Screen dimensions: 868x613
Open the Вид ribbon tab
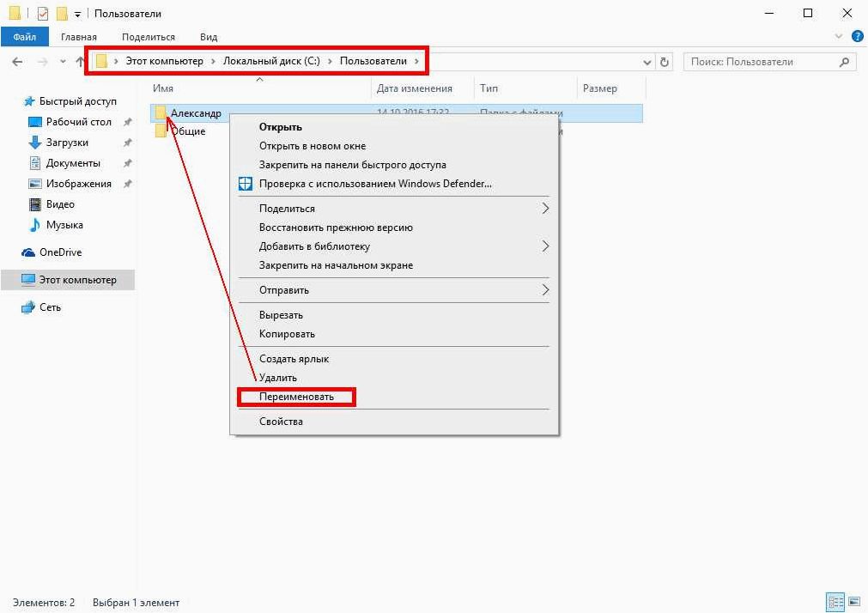(x=209, y=37)
